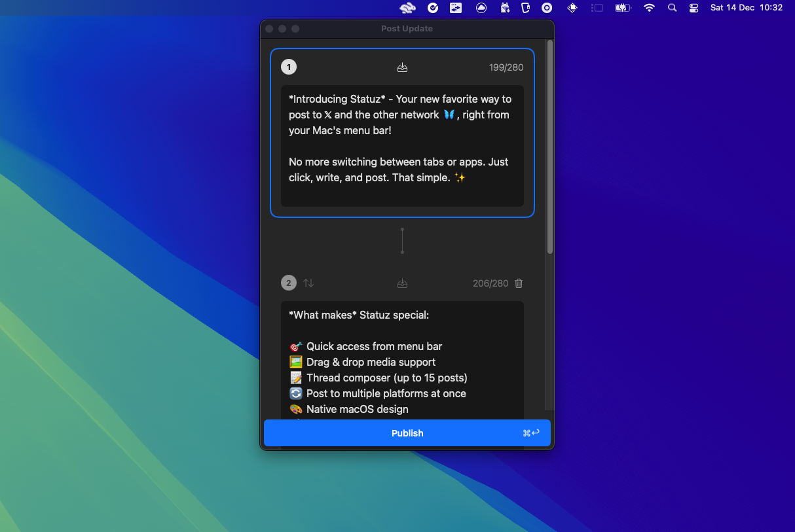Screen dimensions: 795x532
Task: Open the circular ring menu bar icon
Action: click(x=547, y=8)
